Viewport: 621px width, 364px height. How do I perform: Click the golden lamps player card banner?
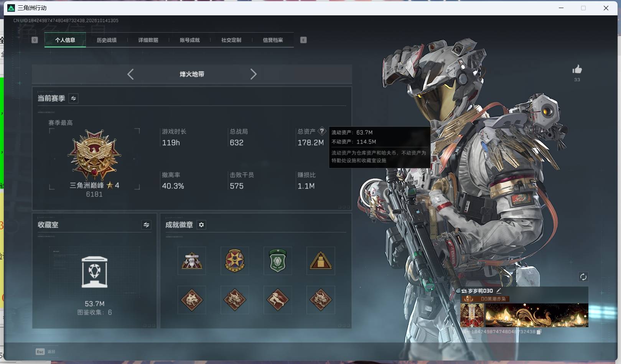click(x=537, y=315)
